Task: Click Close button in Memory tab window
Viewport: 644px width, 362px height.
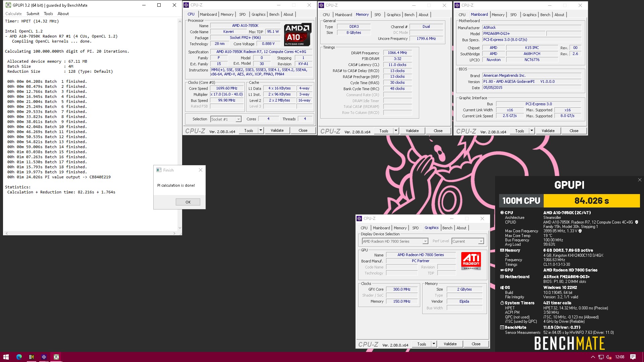Action: pyautogui.click(x=438, y=131)
